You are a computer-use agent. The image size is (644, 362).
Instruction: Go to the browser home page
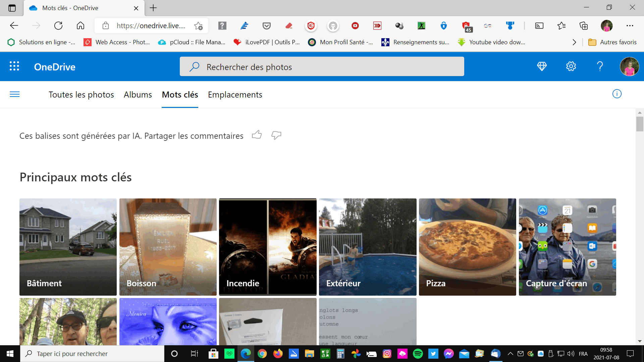pyautogui.click(x=80, y=26)
